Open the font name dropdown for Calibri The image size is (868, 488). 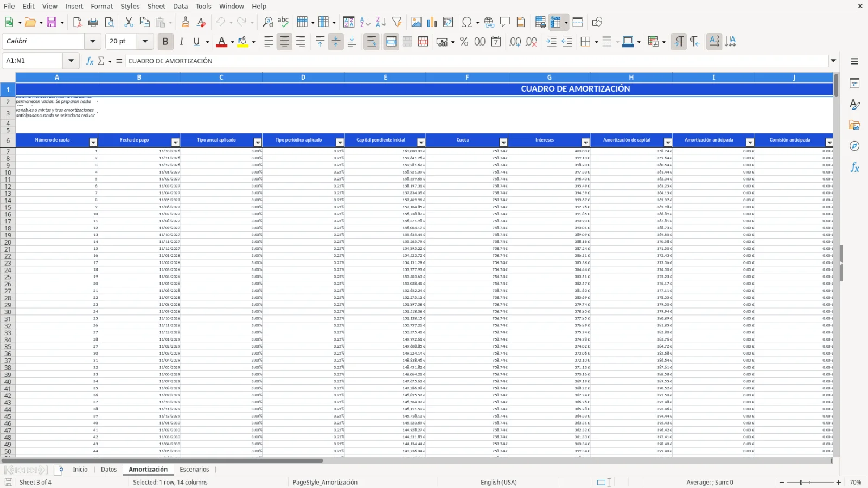tap(93, 41)
